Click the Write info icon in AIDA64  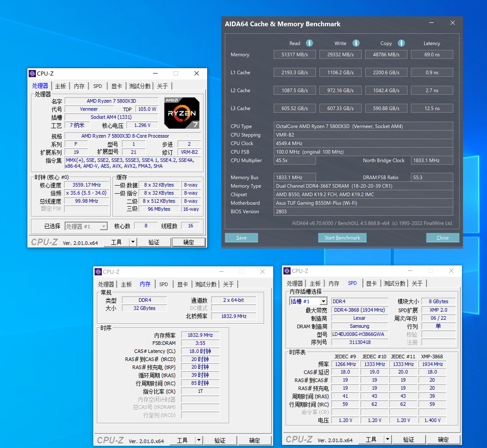[356, 43]
